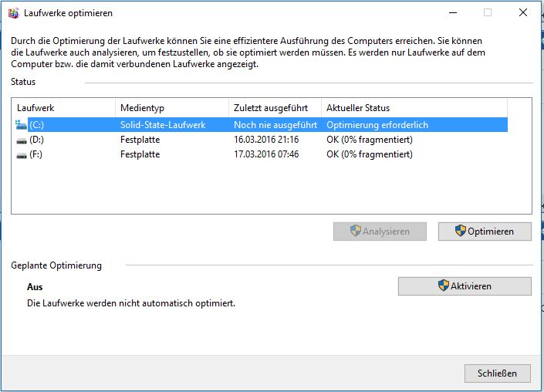This screenshot has width=544, height=392.
Task: Click the C: drive icon
Action: (21, 125)
